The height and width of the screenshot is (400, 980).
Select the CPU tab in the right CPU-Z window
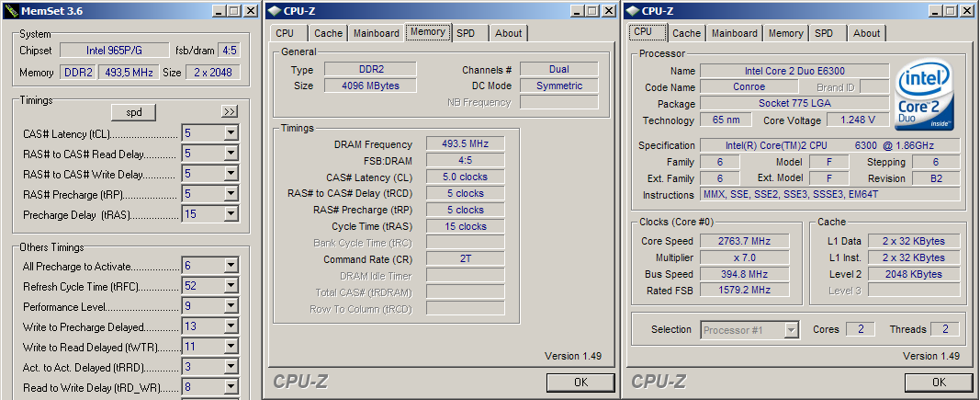point(647,32)
